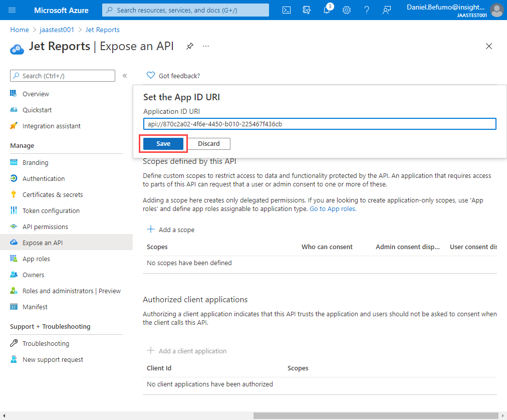Click the Owners icon in sidebar
The image size is (507, 420).
coord(14,275)
